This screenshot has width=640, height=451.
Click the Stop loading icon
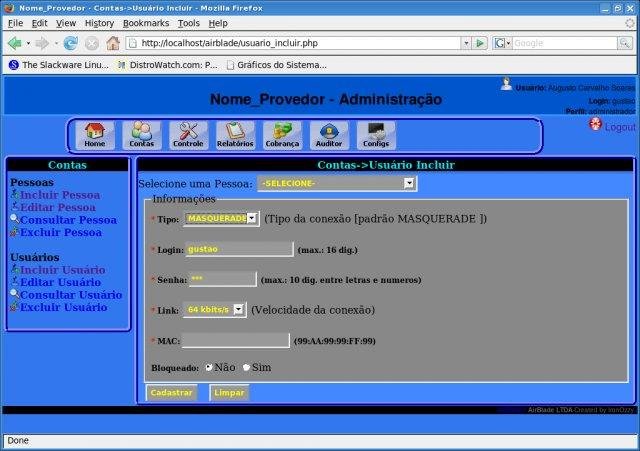tap(92, 43)
